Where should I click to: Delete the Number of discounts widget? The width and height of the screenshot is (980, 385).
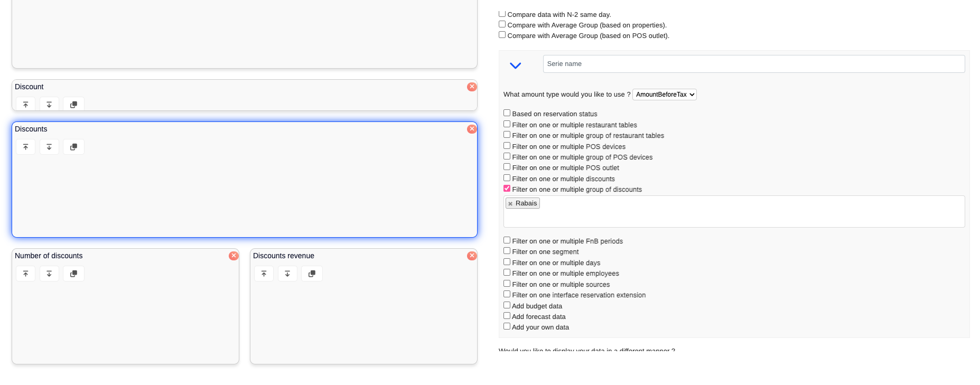pos(234,256)
